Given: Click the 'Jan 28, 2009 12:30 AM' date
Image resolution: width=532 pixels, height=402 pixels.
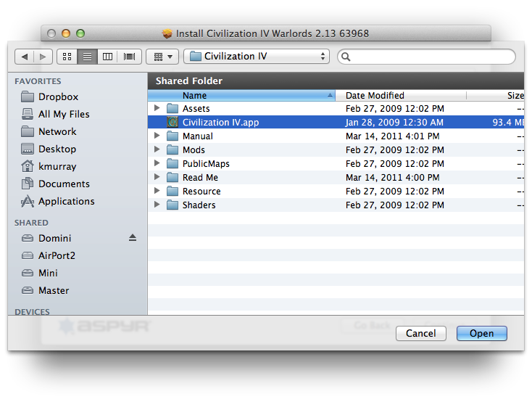Looking at the screenshot, I should coord(394,123).
